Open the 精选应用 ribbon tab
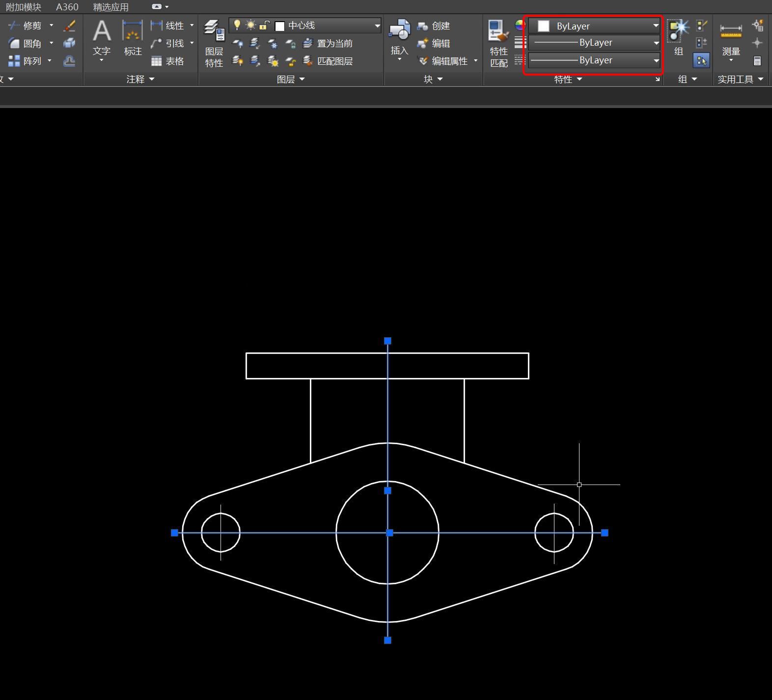Screen dimensions: 772x700 coord(110,7)
